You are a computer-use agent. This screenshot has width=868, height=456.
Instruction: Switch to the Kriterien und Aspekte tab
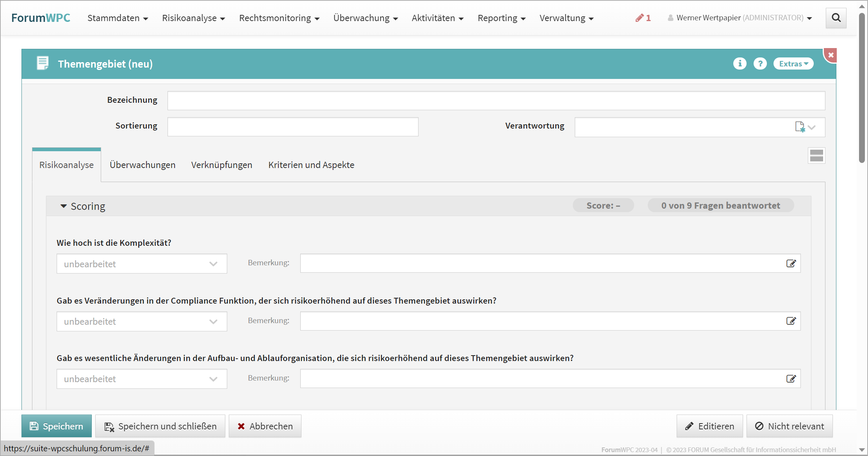point(311,165)
